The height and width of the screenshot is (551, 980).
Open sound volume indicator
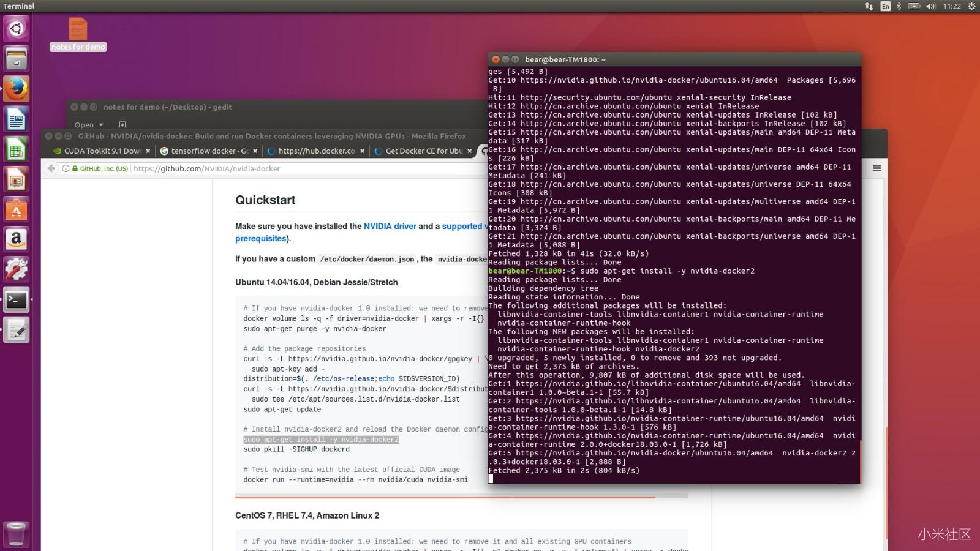point(931,6)
